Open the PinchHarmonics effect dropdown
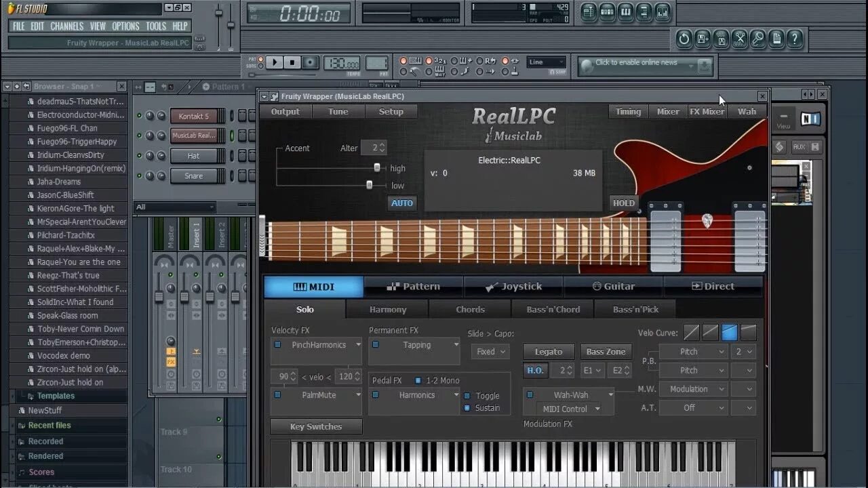The image size is (868, 488). pos(358,344)
